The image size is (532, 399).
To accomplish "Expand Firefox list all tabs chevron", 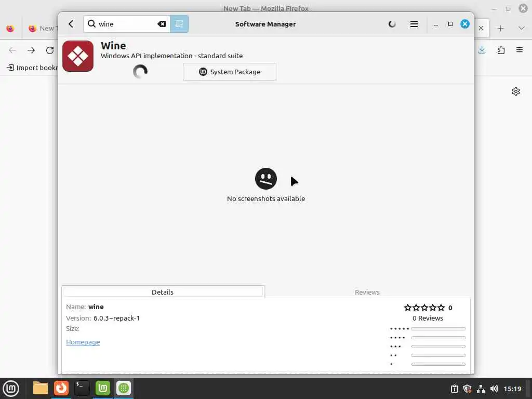I will tap(522, 28).
